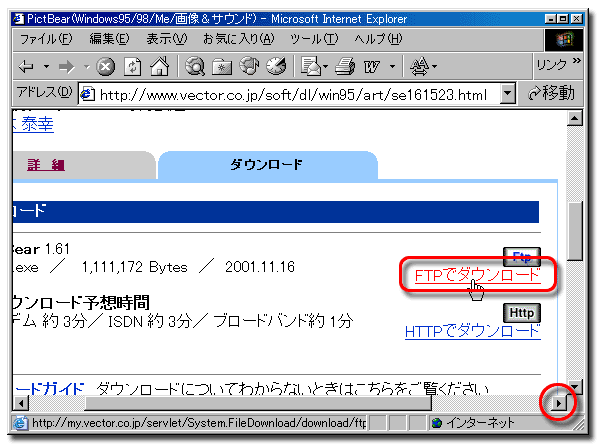Open the 表示(V) menu
Viewport: 600px width, 448px height.
click(167, 39)
